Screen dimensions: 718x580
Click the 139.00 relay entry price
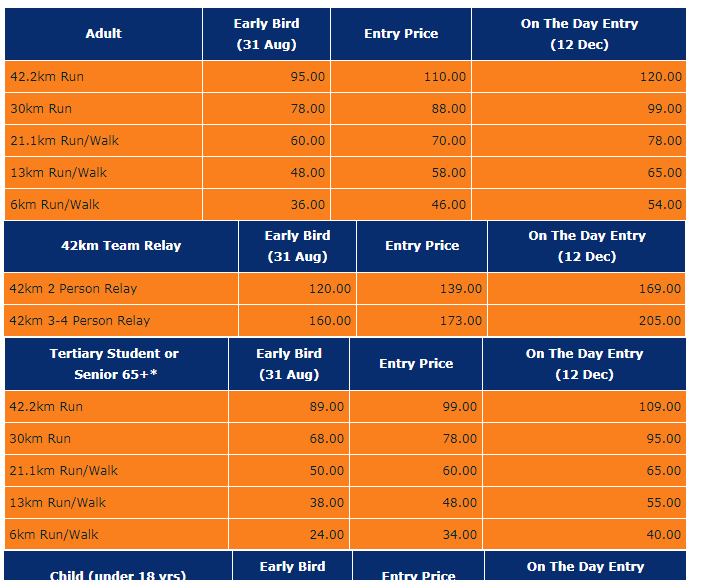(461, 288)
